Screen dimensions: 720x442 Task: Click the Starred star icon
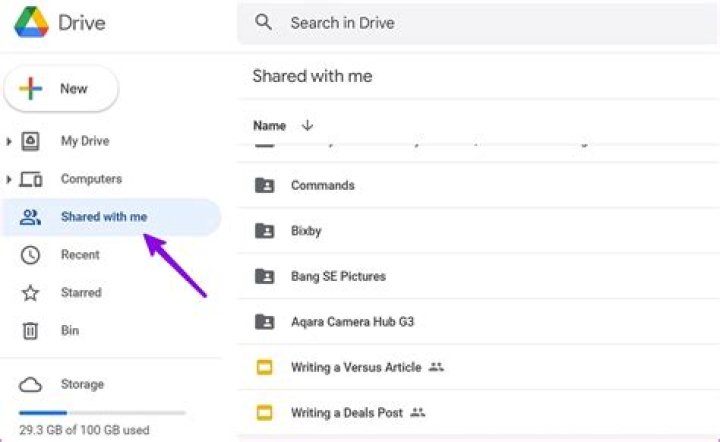30,293
